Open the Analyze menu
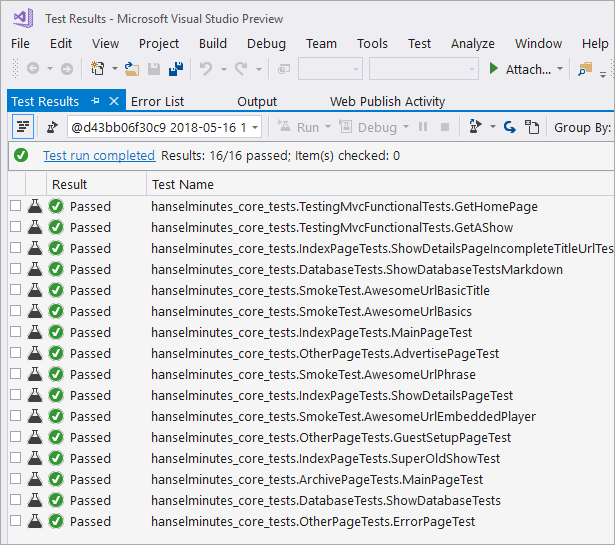This screenshot has height=545, width=615. (473, 43)
